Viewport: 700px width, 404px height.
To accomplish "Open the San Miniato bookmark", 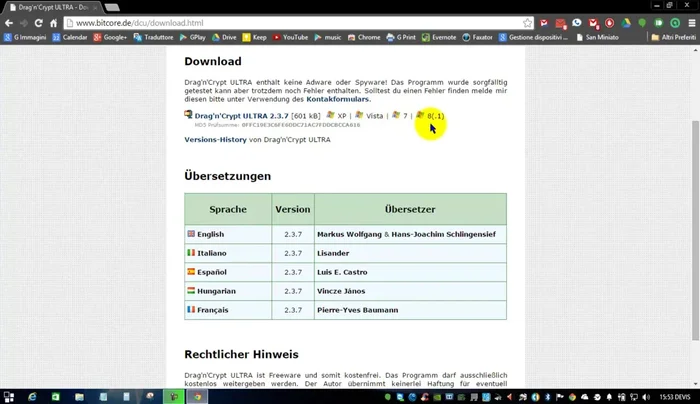I will [x=597, y=37].
